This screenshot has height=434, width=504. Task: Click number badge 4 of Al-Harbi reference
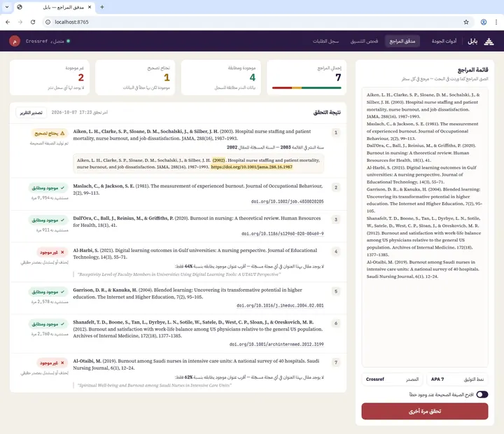click(335, 252)
